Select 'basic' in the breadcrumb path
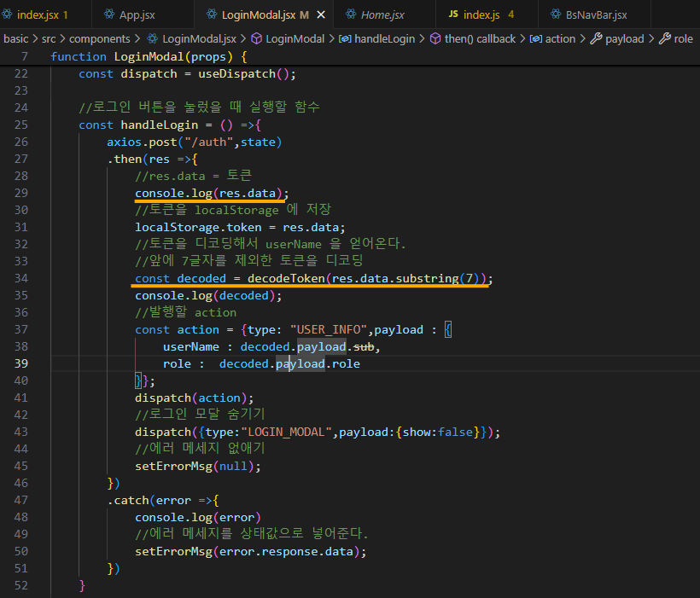The height and width of the screenshot is (598, 700). coord(15,39)
